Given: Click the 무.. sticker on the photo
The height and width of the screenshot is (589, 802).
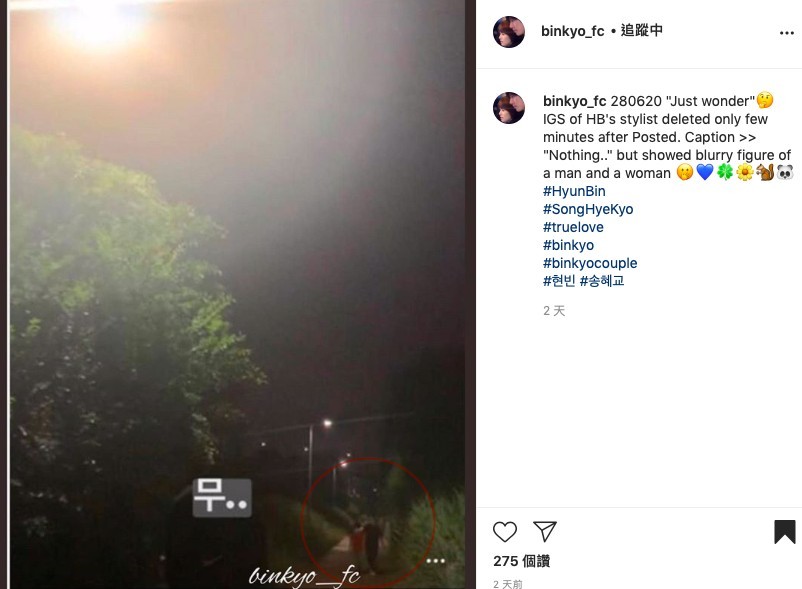Looking at the screenshot, I should (221, 497).
